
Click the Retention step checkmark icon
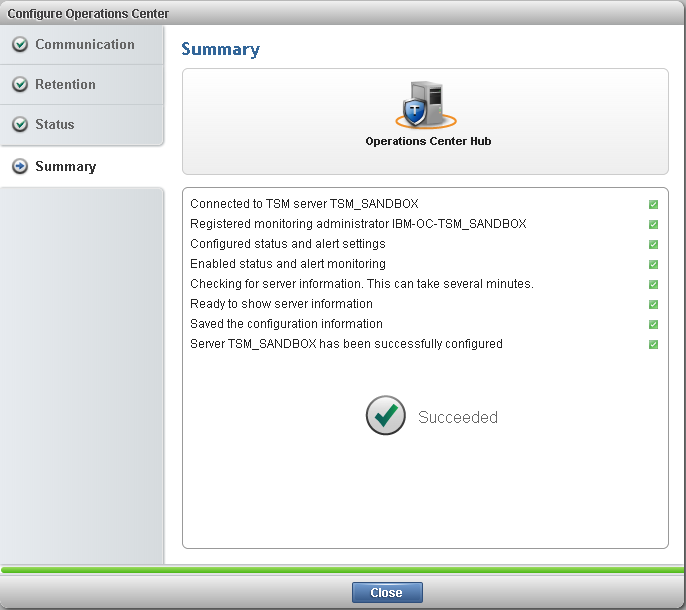[x=20, y=85]
